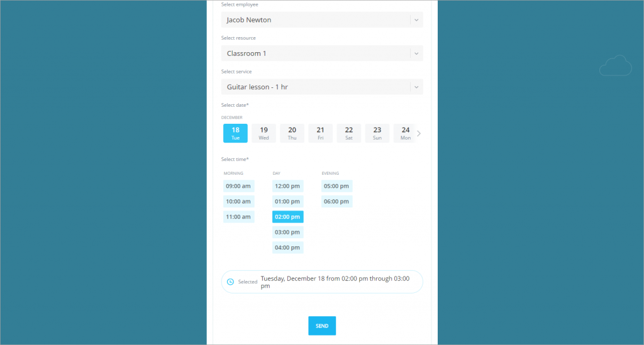The height and width of the screenshot is (345, 644).
Task: Pick the highlighted 02:00 pm slot
Action: pyautogui.click(x=288, y=217)
